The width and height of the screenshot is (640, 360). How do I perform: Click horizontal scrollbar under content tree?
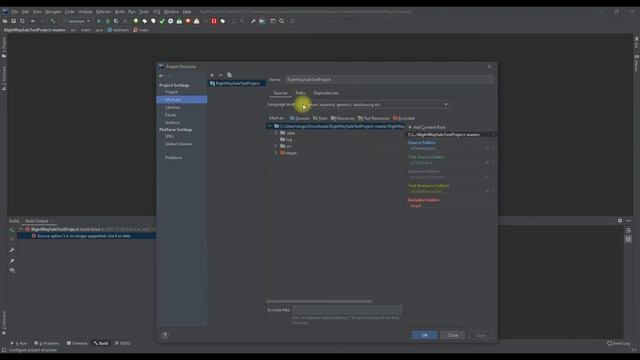[319, 301]
